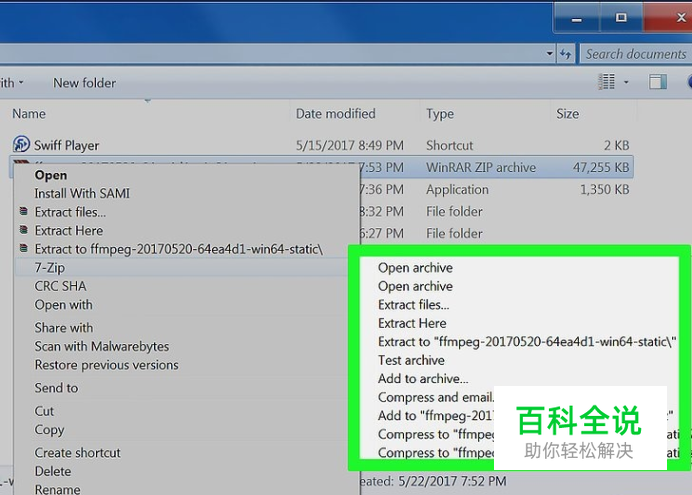This screenshot has height=495, width=692.
Task: Click the 5/15/2017 8:49 PM date cell
Action: pos(350,146)
